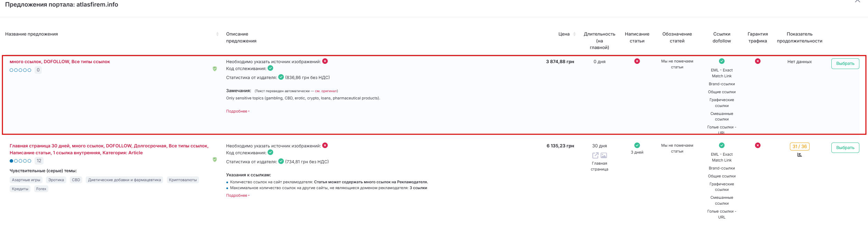Click rating circles of first offer
The width and height of the screenshot is (868, 234).
(20, 70)
